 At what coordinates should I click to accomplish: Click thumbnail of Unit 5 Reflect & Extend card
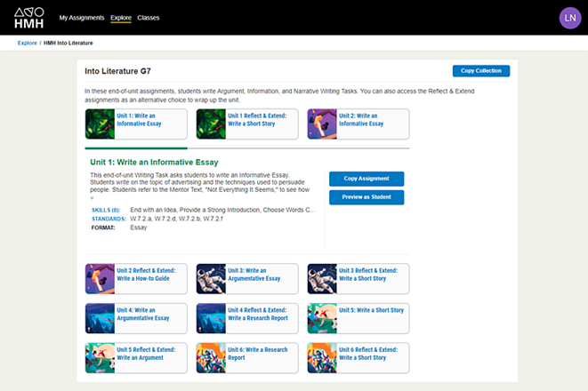[x=100, y=358]
